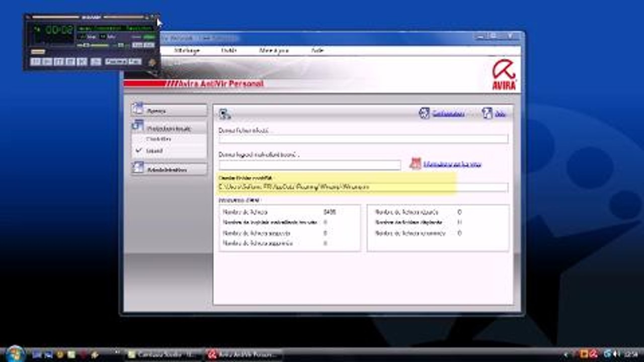The width and height of the screenshot is (644, 362).
Task: Expand the Administration sidebar section
Action: pos(169,169)
